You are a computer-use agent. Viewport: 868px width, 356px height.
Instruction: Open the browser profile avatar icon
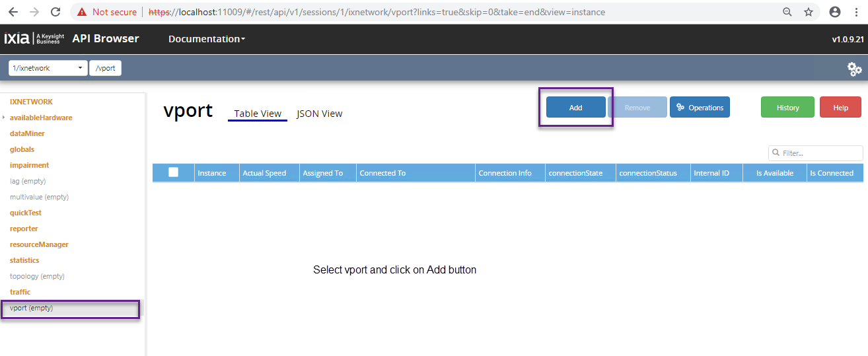[835, 12]
